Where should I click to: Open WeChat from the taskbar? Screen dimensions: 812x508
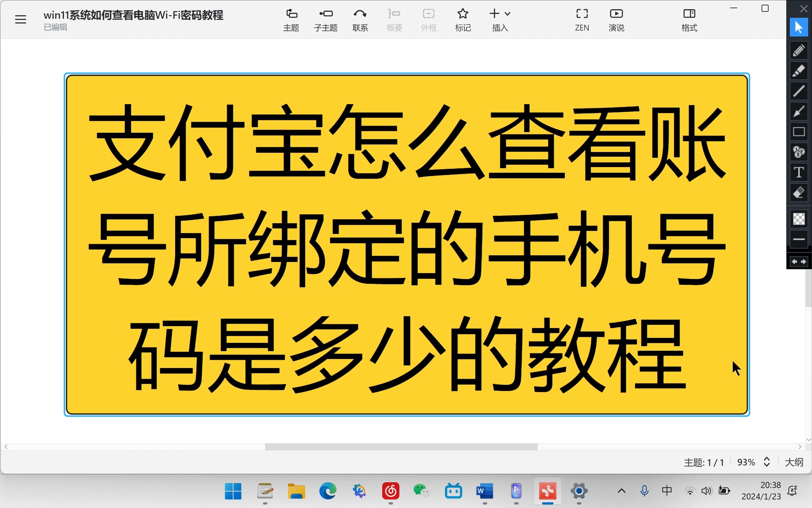[422, 491]
